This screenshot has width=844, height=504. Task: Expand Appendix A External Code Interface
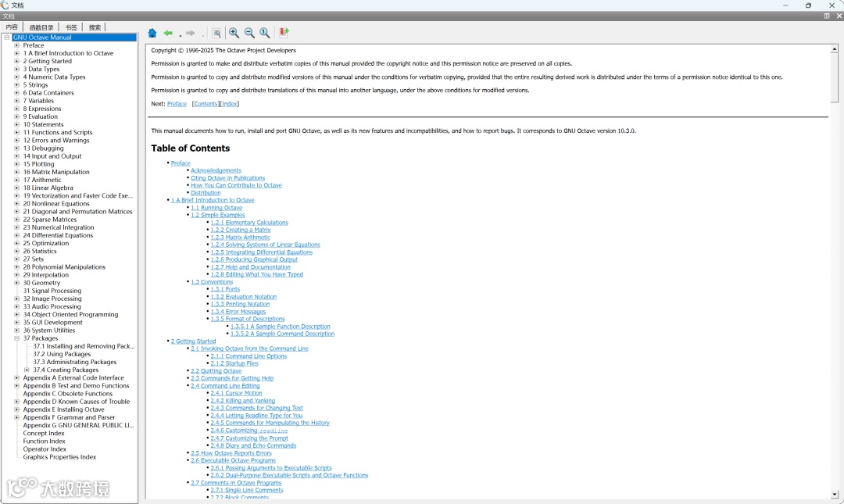(16, 378)
